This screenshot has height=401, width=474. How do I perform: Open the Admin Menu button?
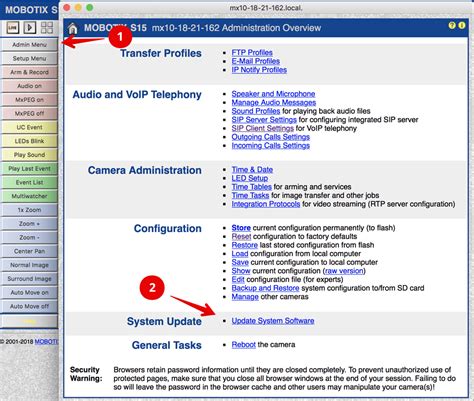[x=29, y=45]
